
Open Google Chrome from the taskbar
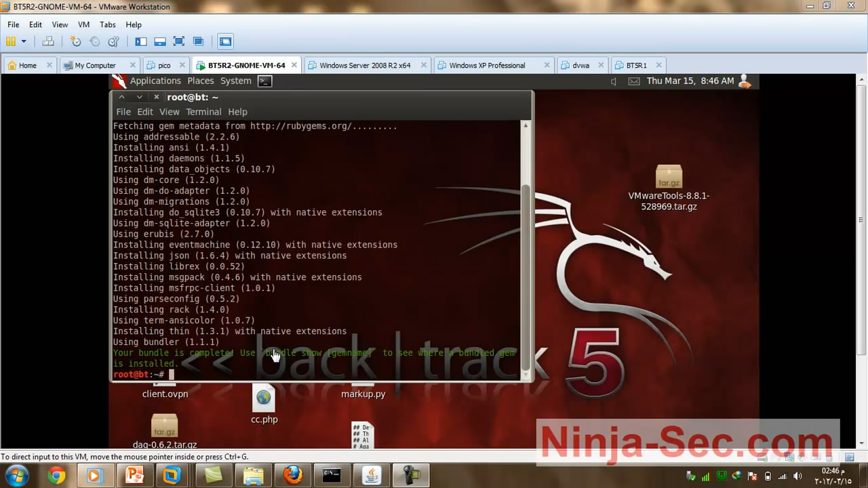click(56, 476)
